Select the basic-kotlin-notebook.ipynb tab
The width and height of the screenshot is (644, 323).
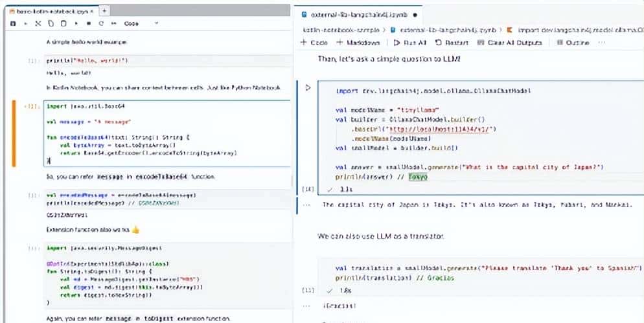click(51, 12)
